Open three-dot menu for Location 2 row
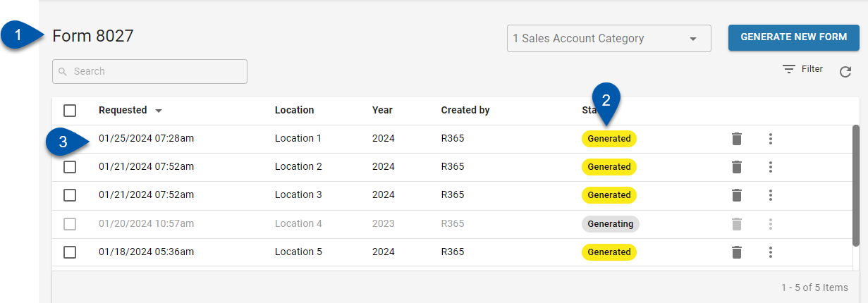 [x=771, y=167]
